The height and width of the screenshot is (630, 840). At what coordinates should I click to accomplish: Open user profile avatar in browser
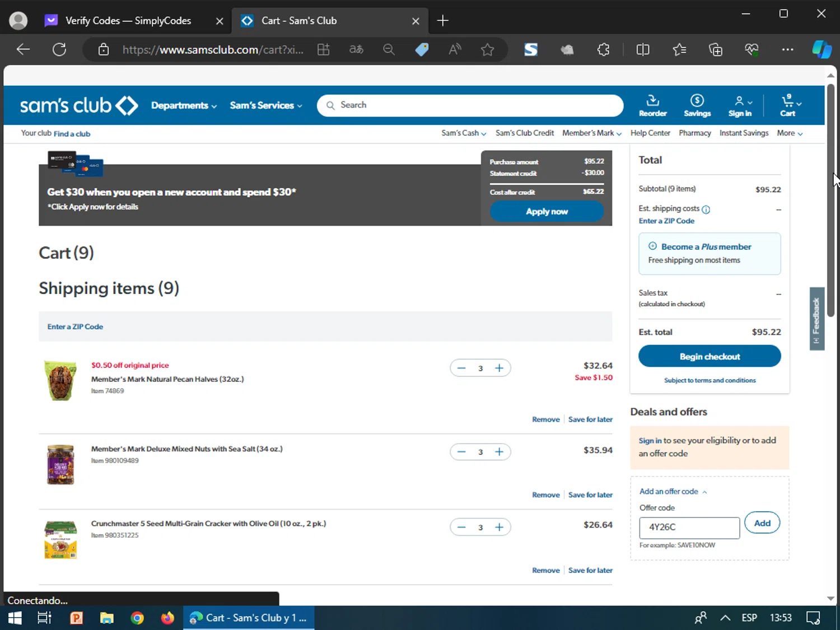coord(18,21)
